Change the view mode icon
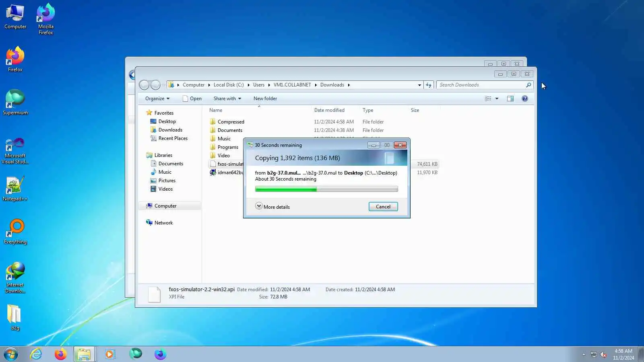 [x=488, y=99]
